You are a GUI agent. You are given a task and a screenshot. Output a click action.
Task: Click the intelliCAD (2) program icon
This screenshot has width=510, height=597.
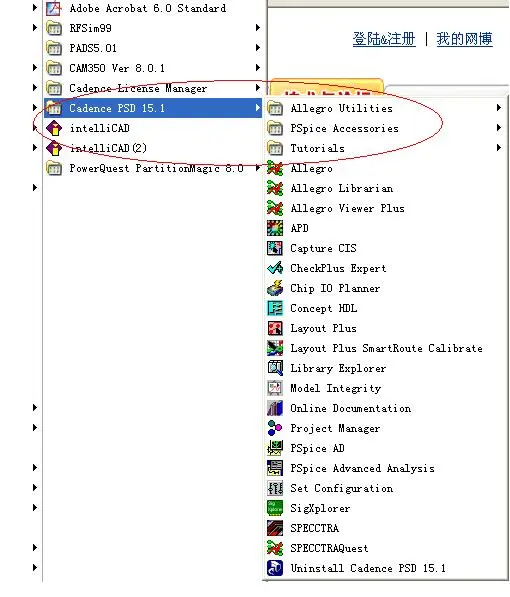[54, 148]
